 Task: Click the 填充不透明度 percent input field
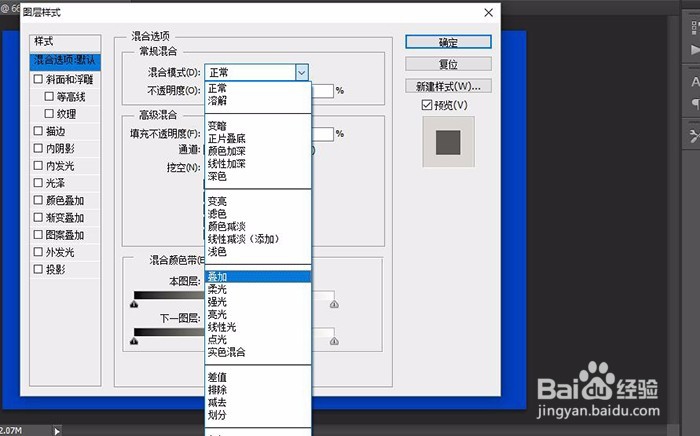(x=322, y=133)
